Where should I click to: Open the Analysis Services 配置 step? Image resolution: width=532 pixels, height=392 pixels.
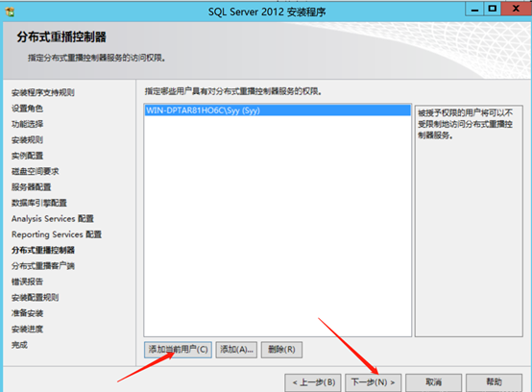tap(53, 218)
